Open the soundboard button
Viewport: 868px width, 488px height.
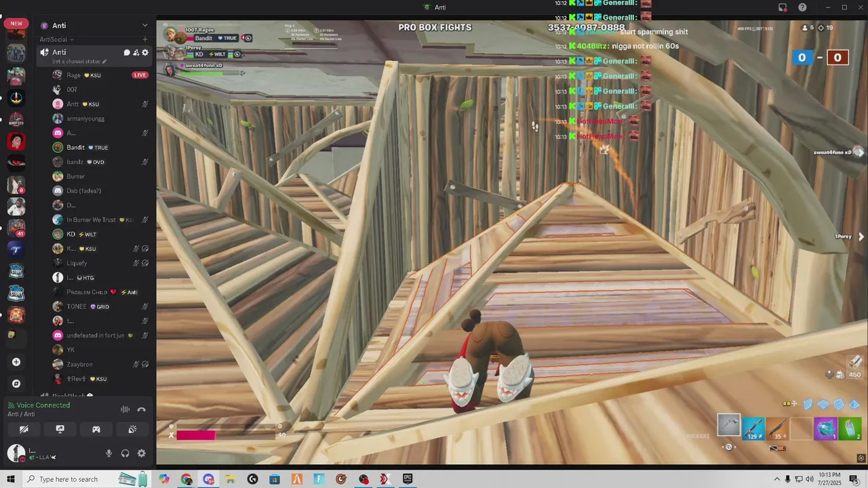tap(133, 429)
